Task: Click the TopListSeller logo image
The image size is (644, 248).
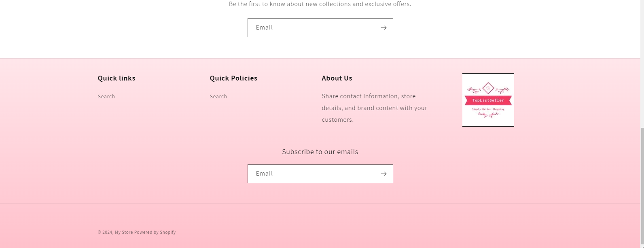Action: (488, 100)
